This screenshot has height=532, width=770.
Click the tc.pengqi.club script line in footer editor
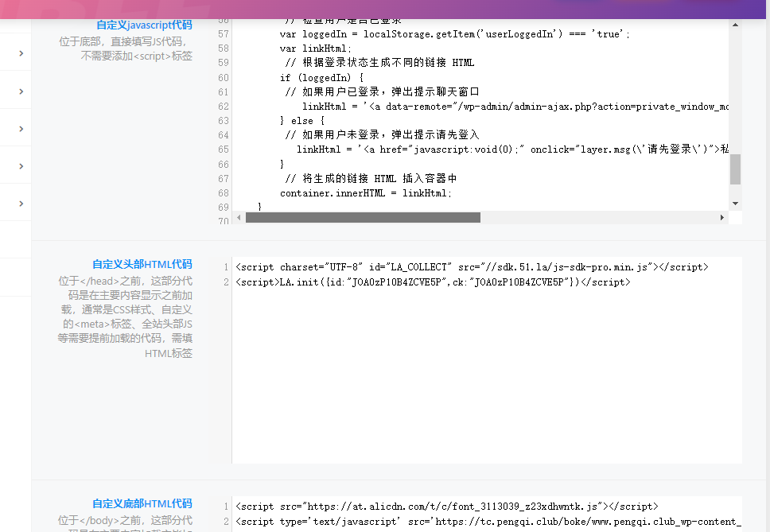488,522
